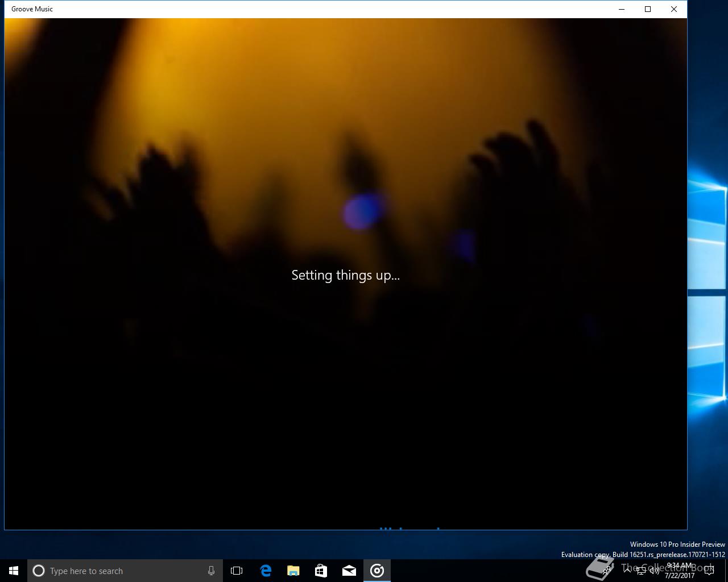The image size is (728, 582).
Task: Open File Explorer from taskbar
Action: [x=293, y=571]
